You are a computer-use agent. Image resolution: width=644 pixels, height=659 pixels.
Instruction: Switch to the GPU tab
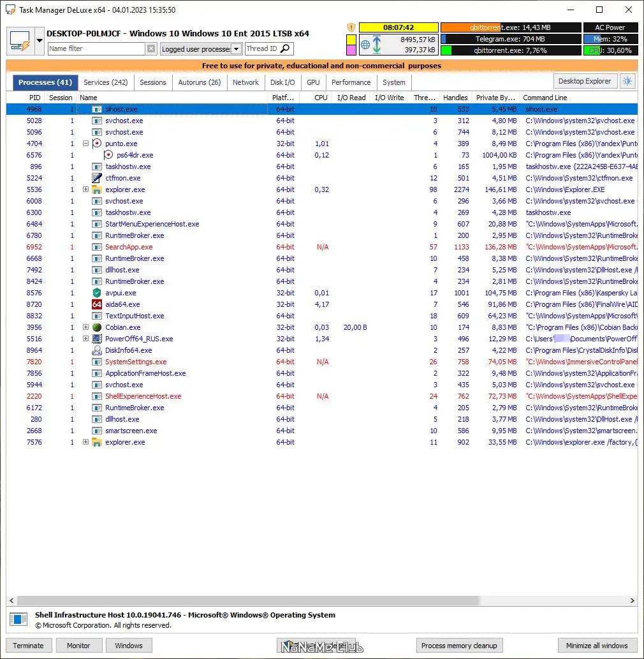point(313,82)
